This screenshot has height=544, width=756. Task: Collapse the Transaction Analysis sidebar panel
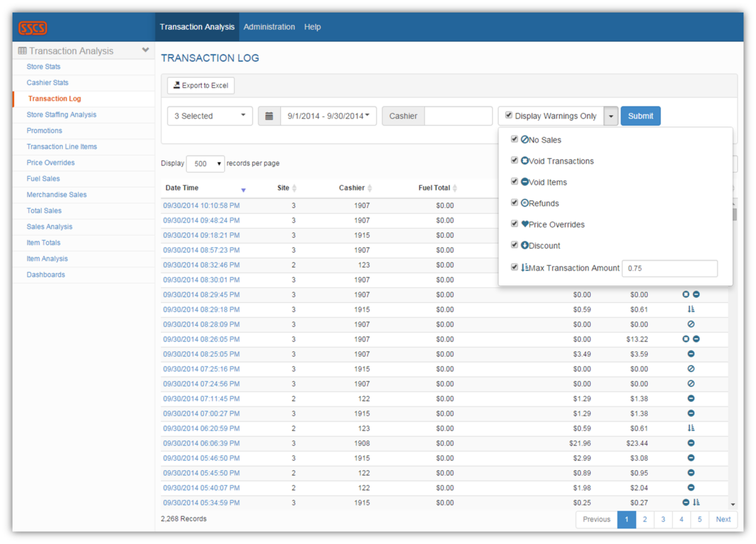(x=146, y=50)
